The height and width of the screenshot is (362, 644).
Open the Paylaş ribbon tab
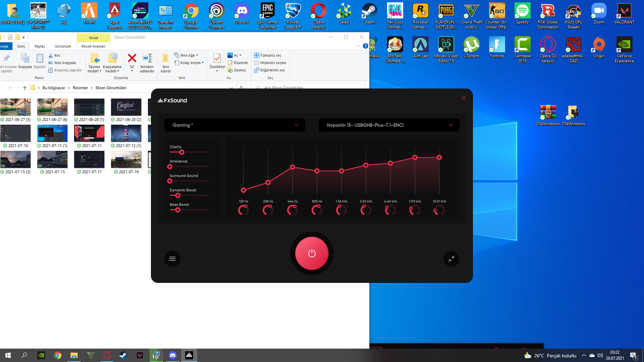40,46
